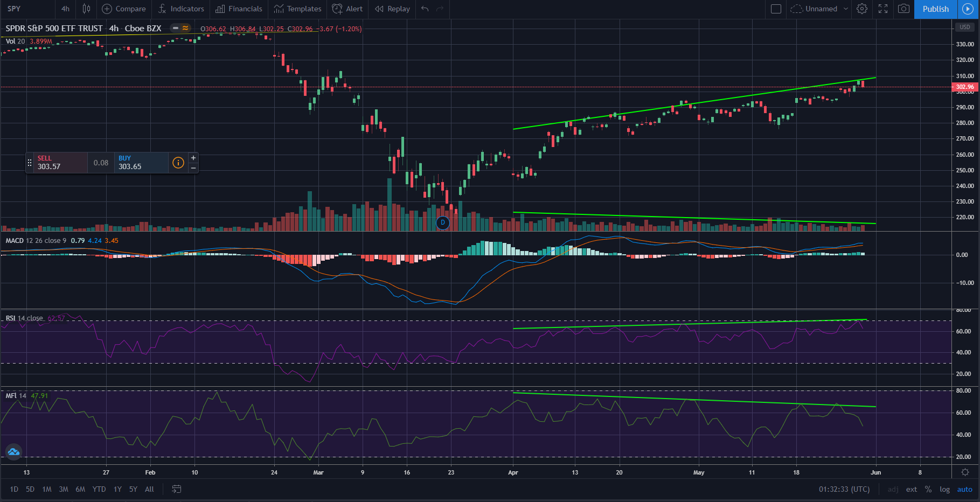Set range to 1D
980x502 pixels.
[x=14, y=489]
